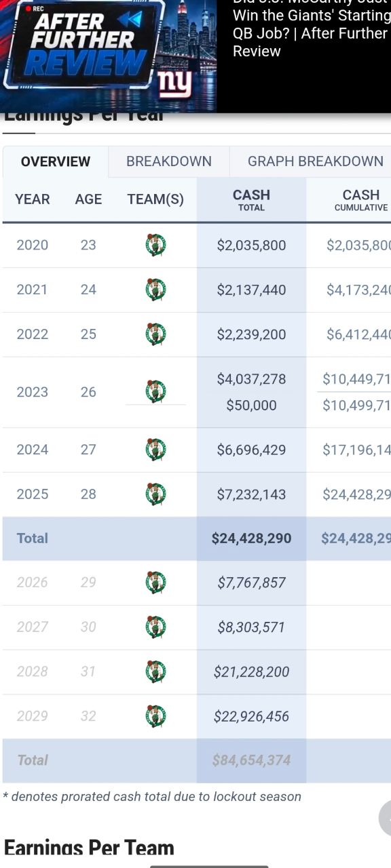Click the Cash Cumulative column header

tap(360, 199)
